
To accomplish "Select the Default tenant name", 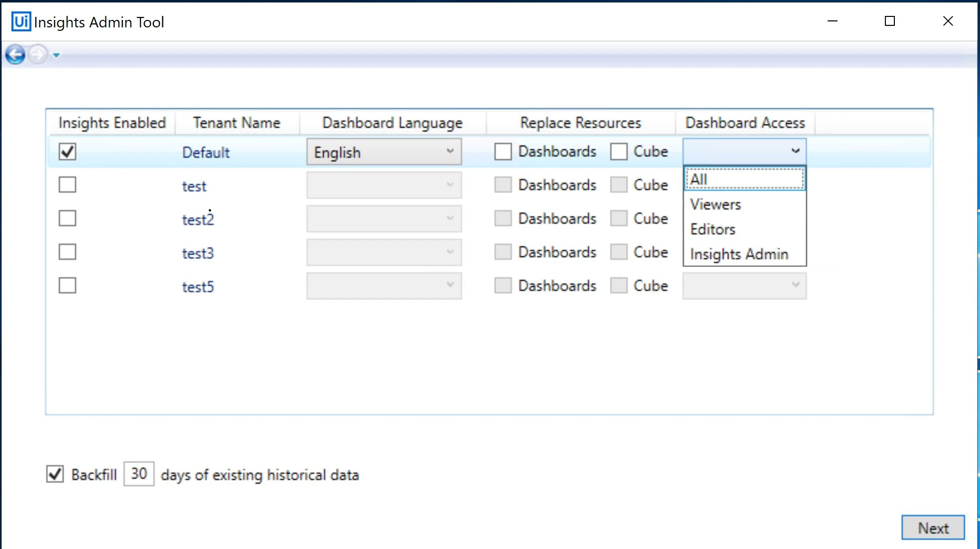I will click(206, 152).
